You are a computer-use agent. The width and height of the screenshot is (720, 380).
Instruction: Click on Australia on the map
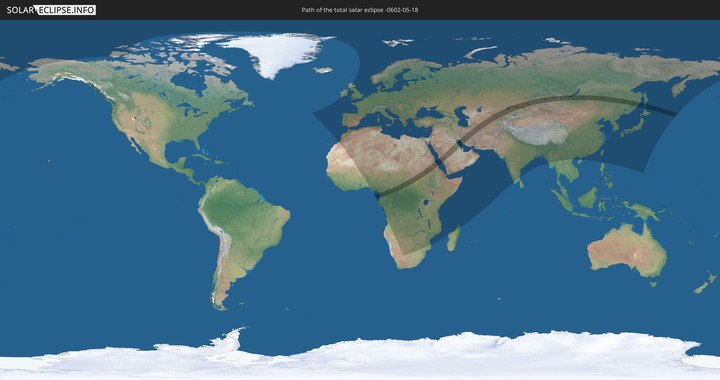pyautogui.click(x=627, y=250)
